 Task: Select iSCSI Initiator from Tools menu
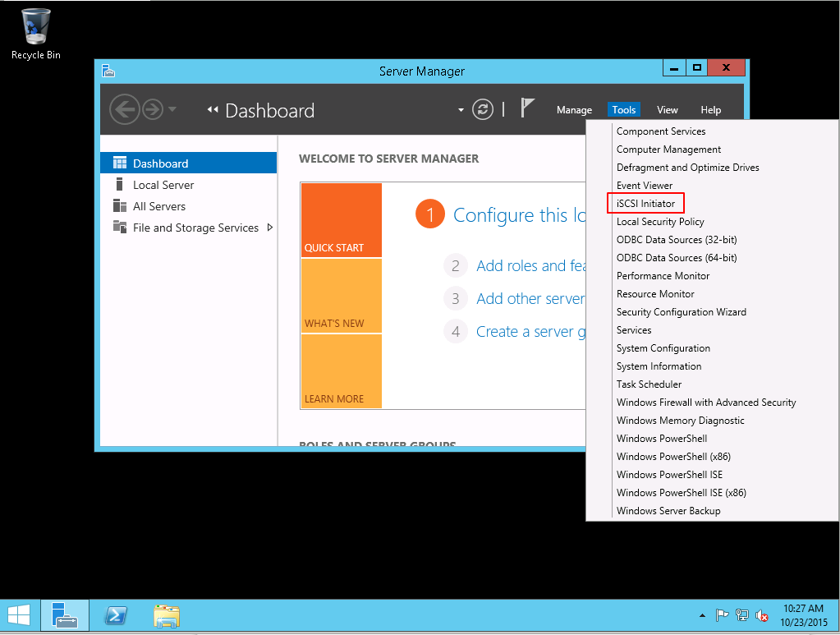pos(645,203)
